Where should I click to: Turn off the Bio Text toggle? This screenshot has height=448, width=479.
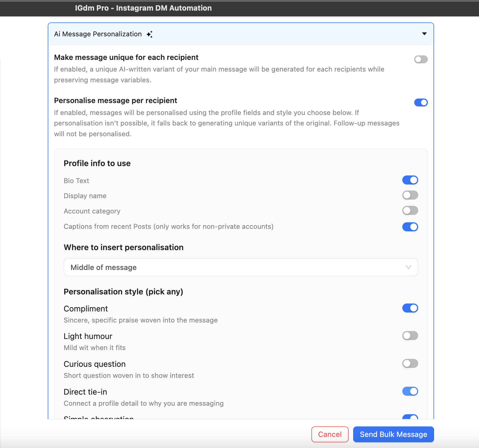[410, 180]
